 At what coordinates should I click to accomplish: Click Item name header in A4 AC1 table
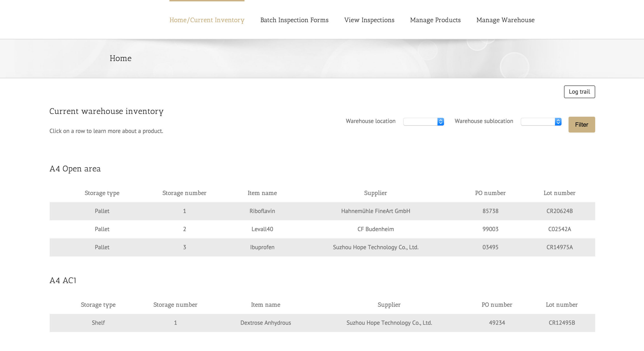[x=266, y=305]
